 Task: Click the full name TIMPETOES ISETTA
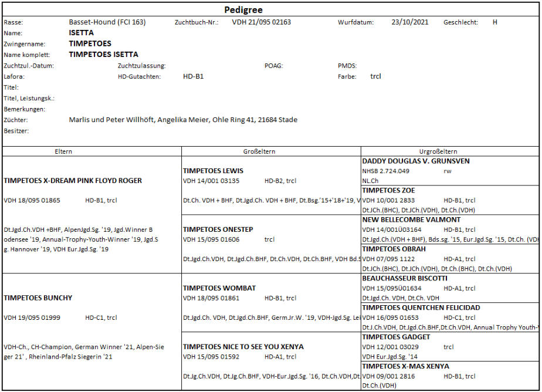coord(103,55)
